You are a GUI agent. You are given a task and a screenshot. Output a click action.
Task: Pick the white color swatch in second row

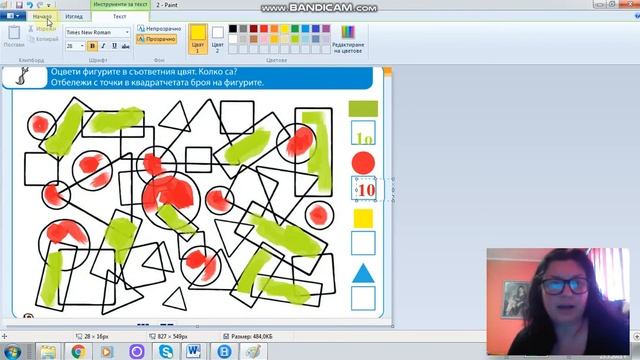(x=233, y=39)
